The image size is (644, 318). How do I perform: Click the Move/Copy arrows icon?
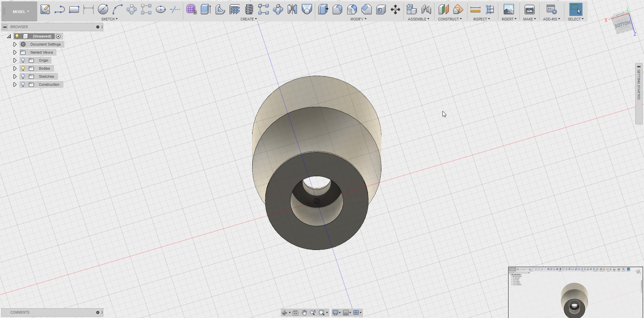click(x=395, y=9)
